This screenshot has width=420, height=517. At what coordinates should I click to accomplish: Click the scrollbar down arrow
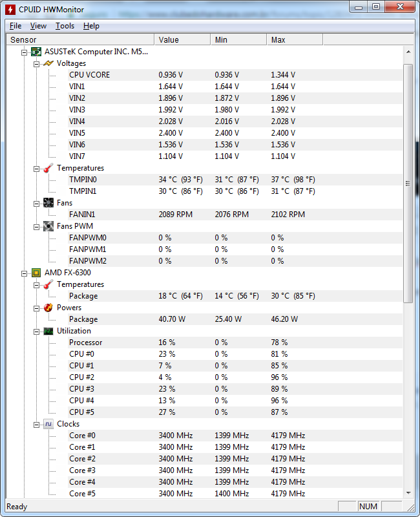[x=408, y=493]
